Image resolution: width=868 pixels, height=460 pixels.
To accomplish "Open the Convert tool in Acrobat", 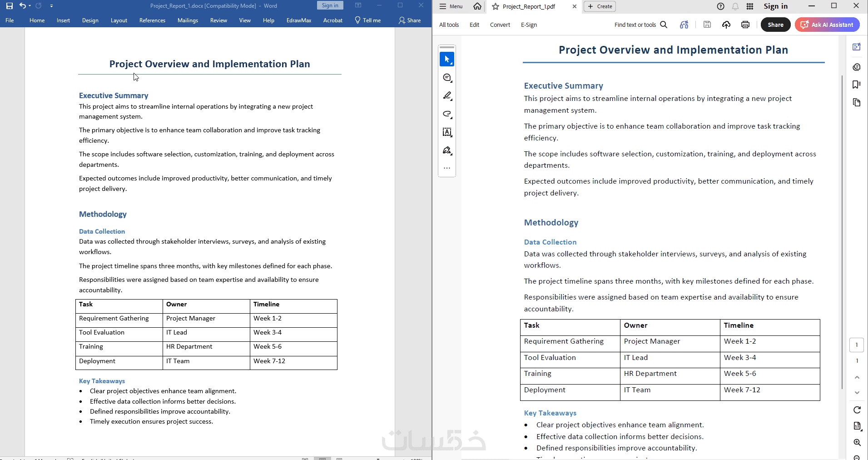I will [500, 25].
